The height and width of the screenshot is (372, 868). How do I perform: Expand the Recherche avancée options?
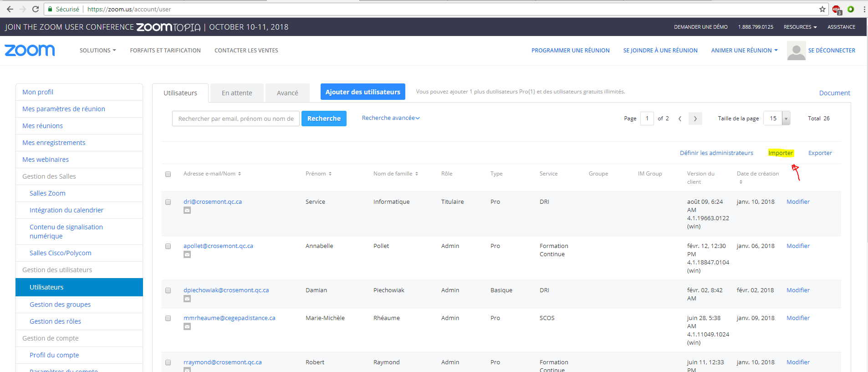(390, 118)
